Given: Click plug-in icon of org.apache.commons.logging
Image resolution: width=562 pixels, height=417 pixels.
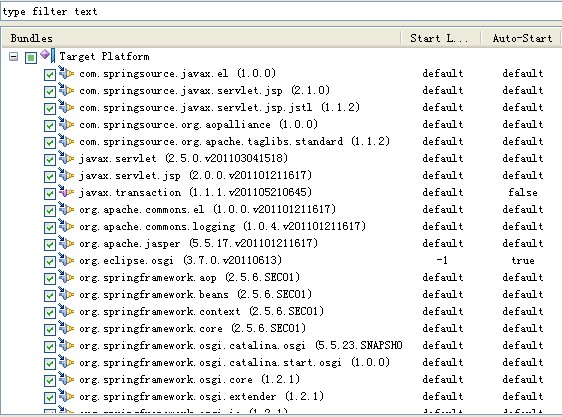Looking at the screenshot, I should coord(66,226).
